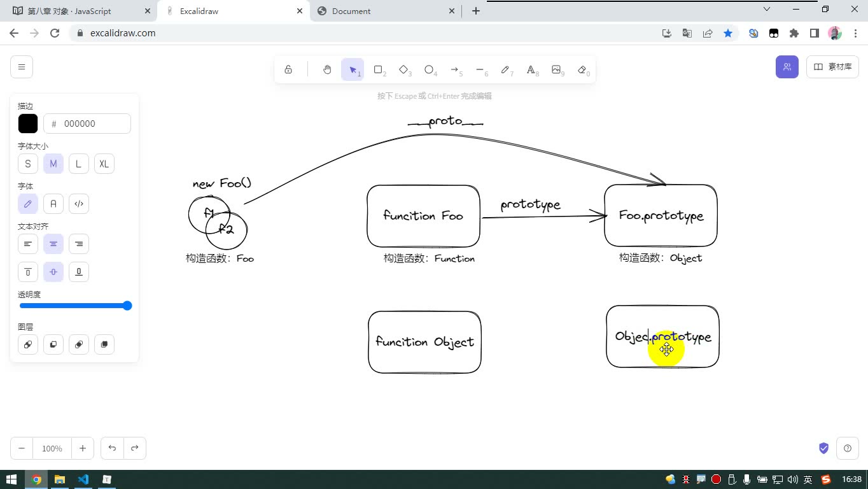Redo the last action

135,448
